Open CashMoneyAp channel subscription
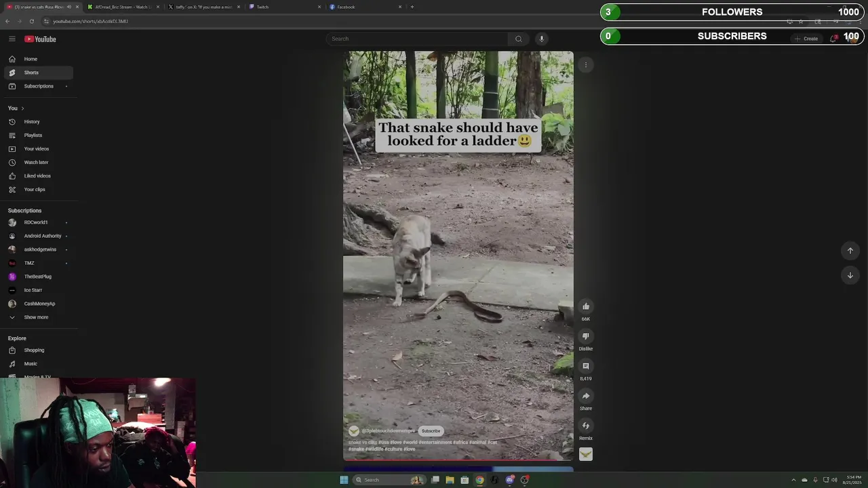Screen dimensions: 868x488 pos(39,304)
